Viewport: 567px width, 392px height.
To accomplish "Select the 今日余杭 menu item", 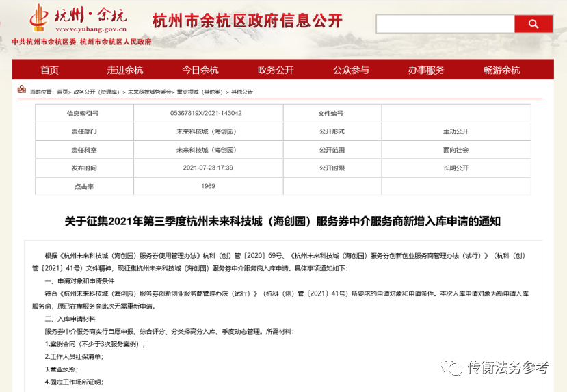I will (x=200, y=70).
